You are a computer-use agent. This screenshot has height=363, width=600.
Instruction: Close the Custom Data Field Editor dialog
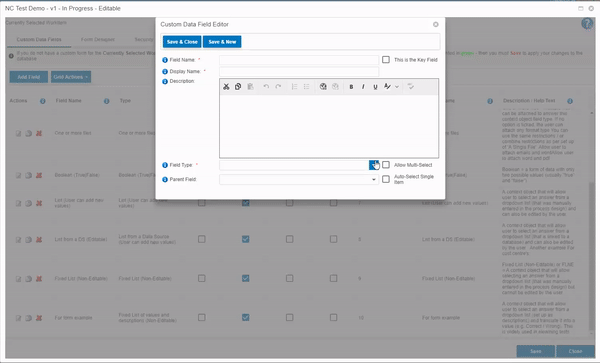(x=435, y=24)
